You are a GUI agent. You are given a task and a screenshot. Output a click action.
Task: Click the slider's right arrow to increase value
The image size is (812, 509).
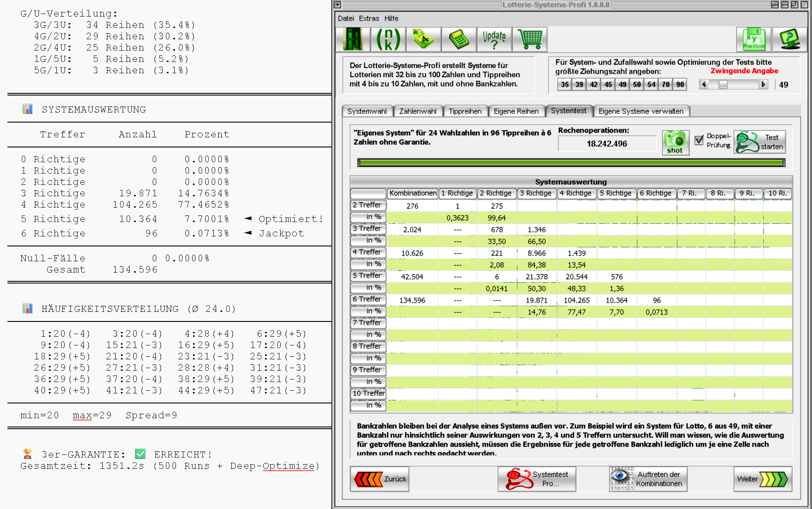[763, 85]
